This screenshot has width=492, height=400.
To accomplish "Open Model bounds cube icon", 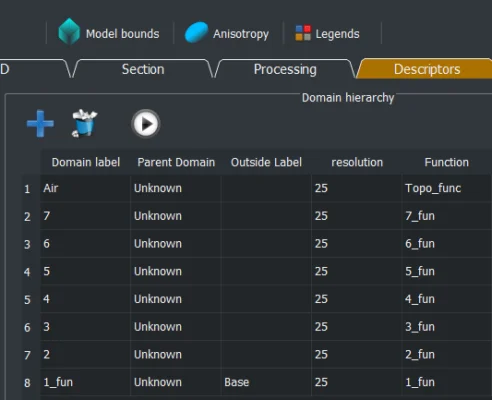I will click(69, 31).
